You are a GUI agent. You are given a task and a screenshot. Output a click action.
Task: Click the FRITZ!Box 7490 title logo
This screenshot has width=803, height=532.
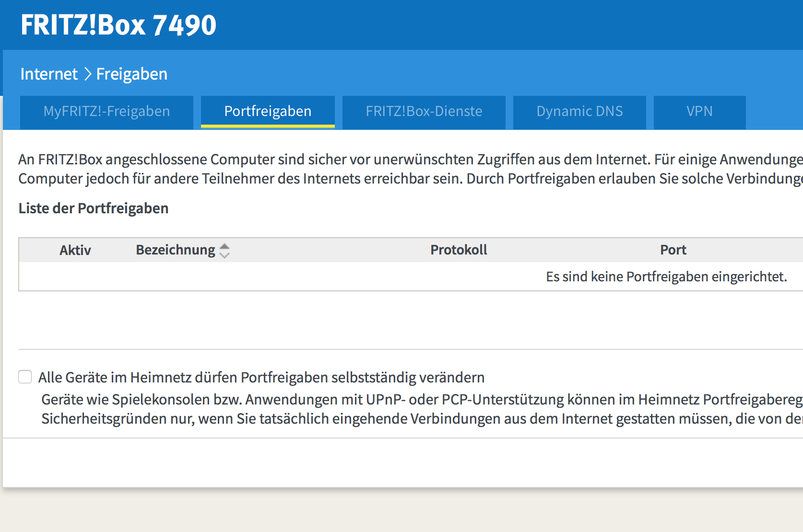pos(118,25)
